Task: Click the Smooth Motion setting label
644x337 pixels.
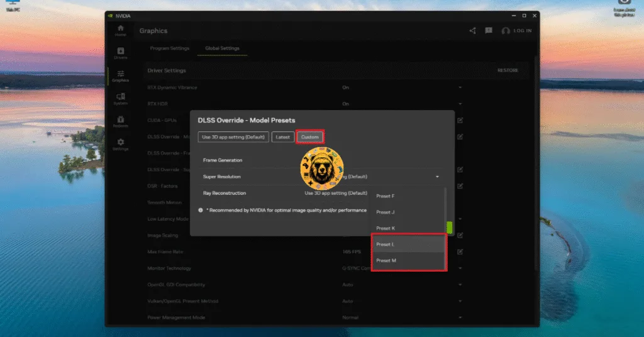Action: pyautogui.click(x=164, y=202)
